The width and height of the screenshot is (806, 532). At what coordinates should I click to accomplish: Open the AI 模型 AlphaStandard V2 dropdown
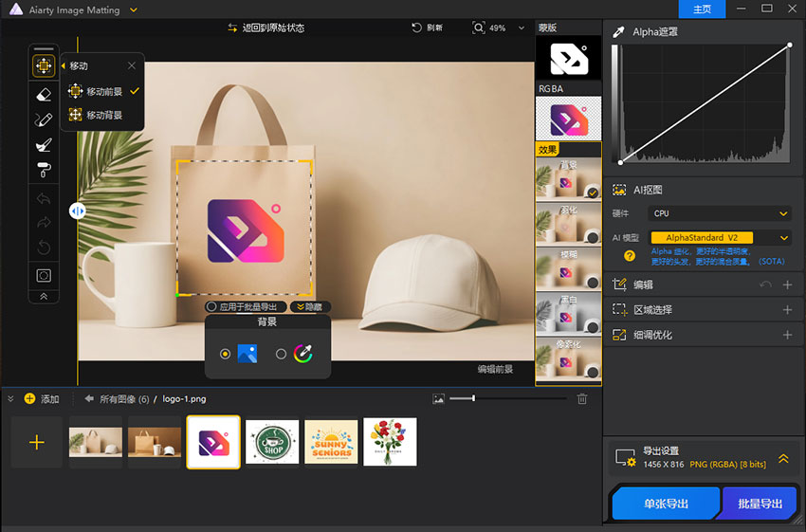click(720, 238)
